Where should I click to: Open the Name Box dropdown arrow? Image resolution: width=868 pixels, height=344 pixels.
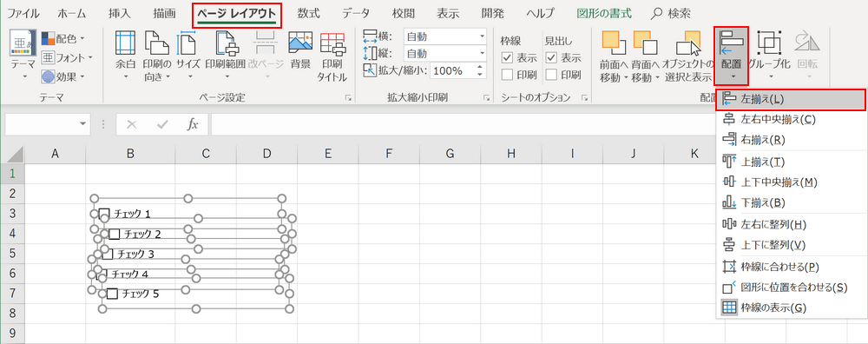click(x=83, y=123)
